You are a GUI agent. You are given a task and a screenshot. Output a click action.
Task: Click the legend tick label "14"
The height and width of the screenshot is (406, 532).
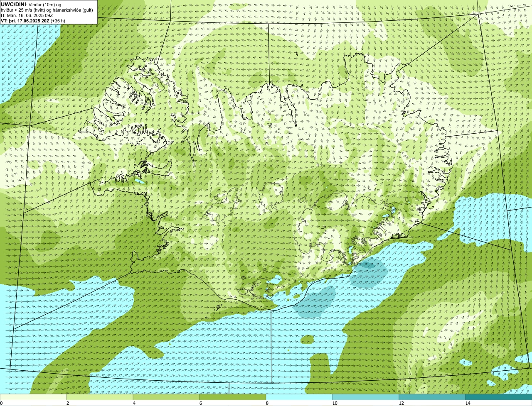pos(468,403)
